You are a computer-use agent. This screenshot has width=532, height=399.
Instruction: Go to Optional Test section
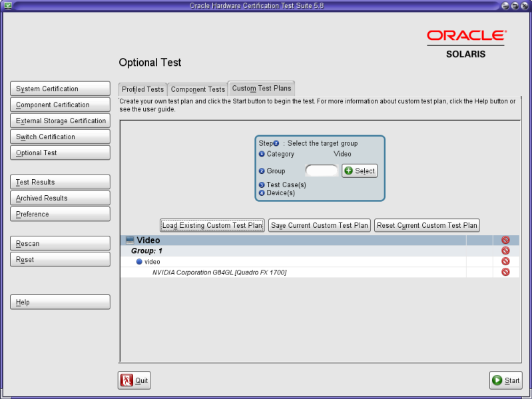click(x=60, y=153)
